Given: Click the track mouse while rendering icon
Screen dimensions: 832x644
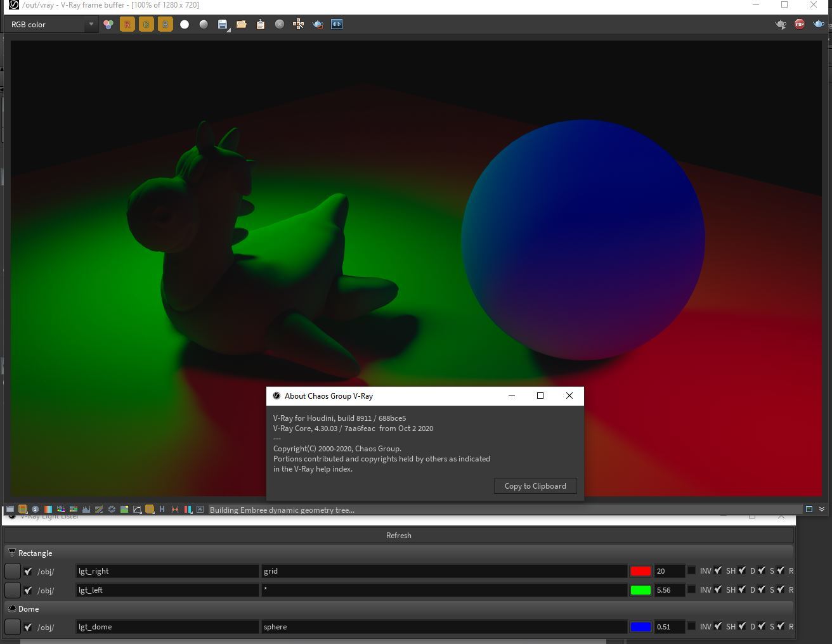Looking at the screenshot, I should [x=299, y=24].
